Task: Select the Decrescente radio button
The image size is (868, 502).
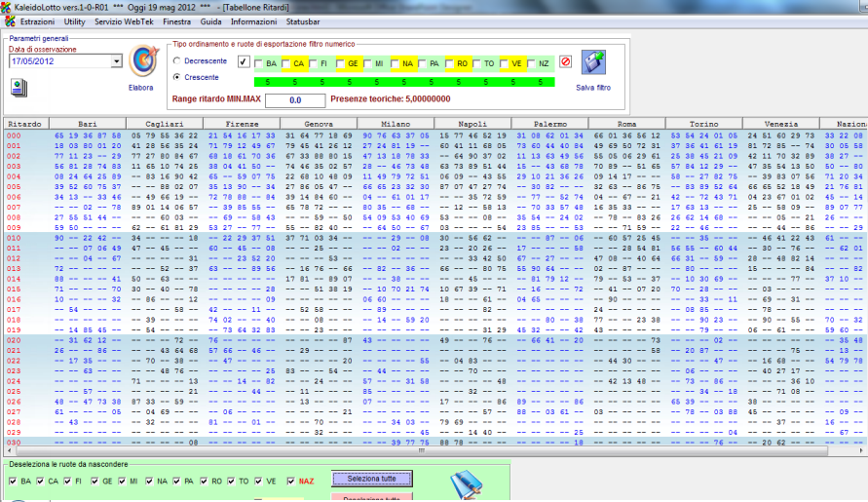Action: (177, 61)
